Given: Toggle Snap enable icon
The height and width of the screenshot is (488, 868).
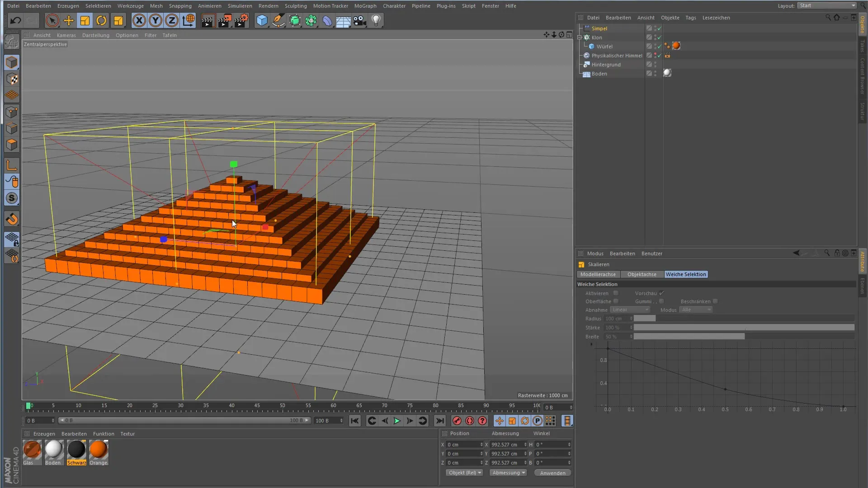Looking at the screenshot, I should click(12, 219).
